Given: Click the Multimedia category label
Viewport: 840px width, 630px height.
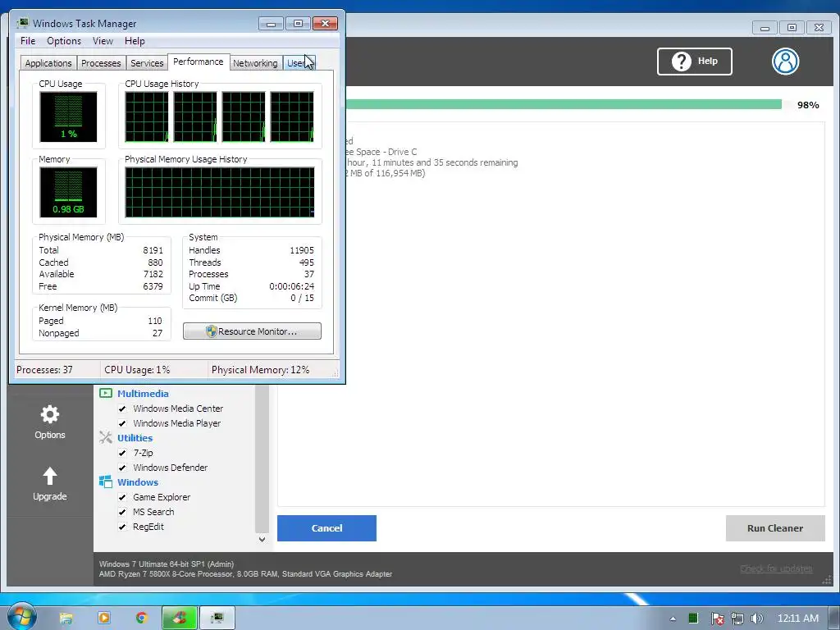Looking at the screenshot, I should click(x=143, y=394).
